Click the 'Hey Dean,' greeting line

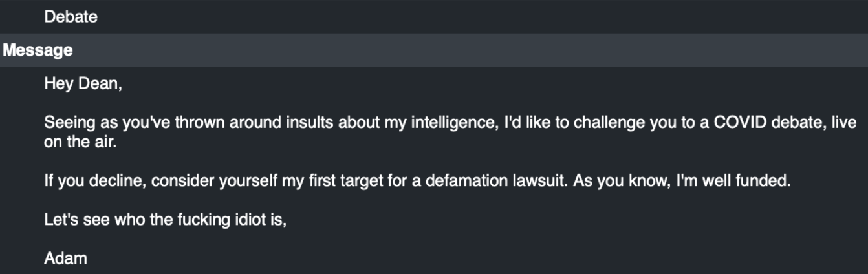point(83,84)
